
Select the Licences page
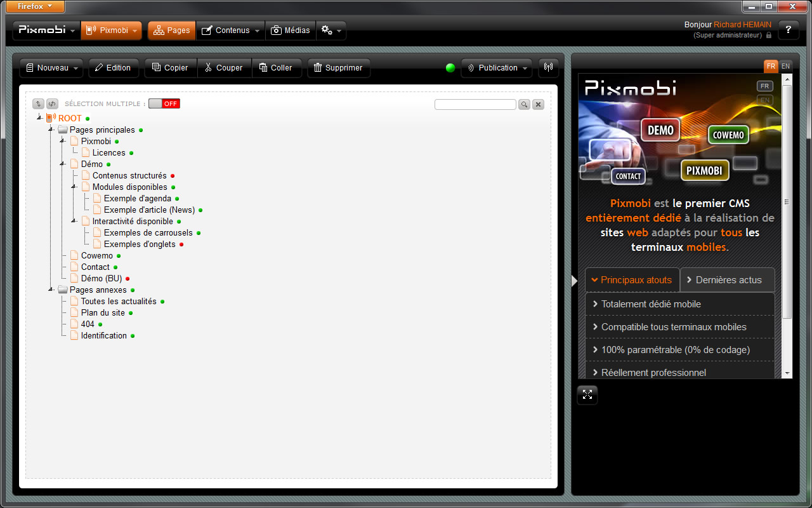[109, 152]
